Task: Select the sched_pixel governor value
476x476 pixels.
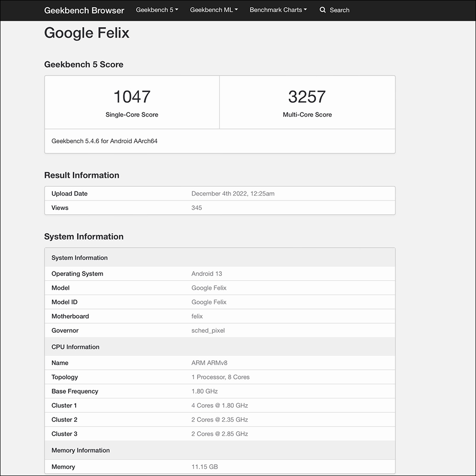Action: click(208, 330)
